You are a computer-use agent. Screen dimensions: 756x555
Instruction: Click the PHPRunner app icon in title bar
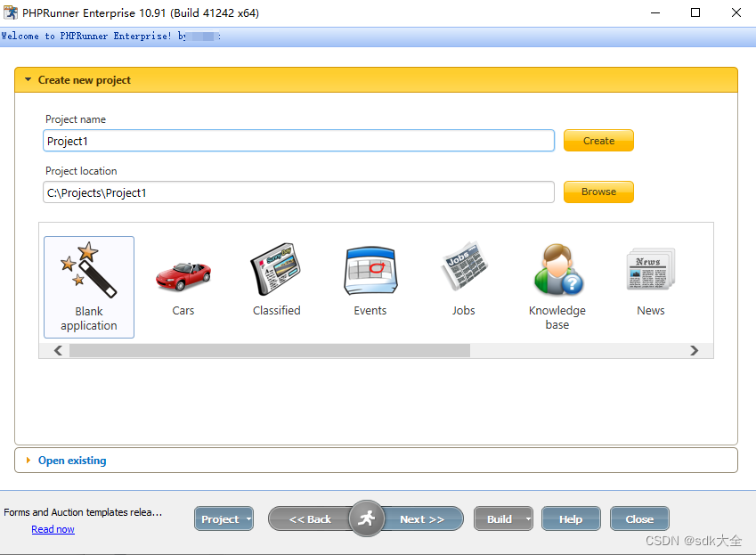coord(11,12)
